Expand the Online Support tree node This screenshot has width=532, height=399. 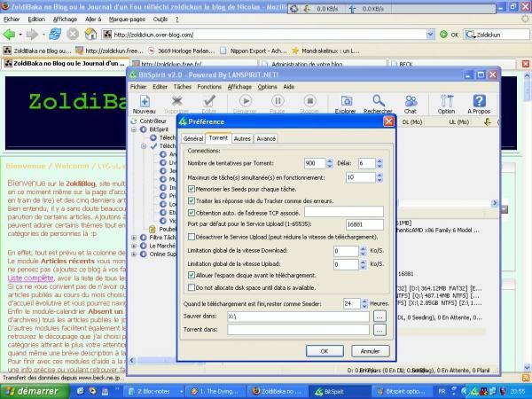(x=134, y=254)
